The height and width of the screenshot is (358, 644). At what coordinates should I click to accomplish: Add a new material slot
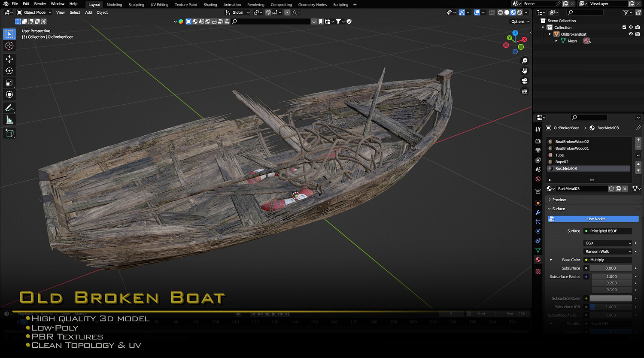point(638,140)
